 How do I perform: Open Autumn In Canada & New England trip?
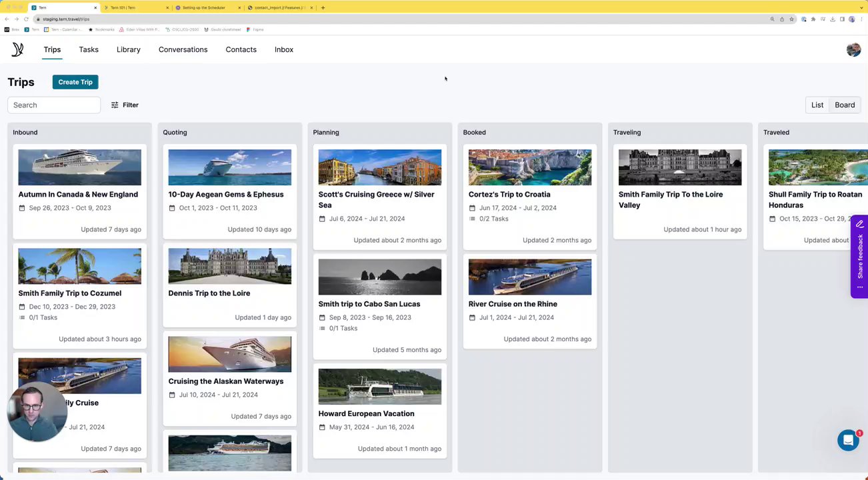click(78, 195)
